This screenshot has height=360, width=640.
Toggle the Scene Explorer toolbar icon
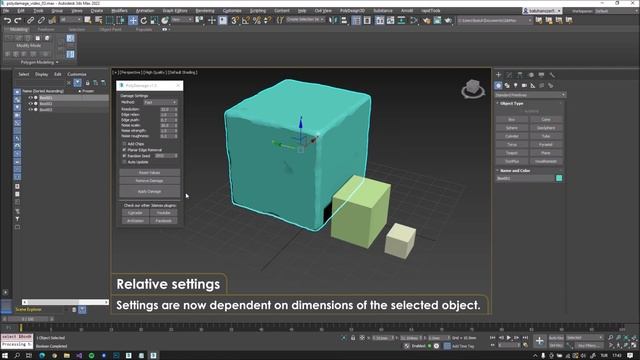point(356,20)
